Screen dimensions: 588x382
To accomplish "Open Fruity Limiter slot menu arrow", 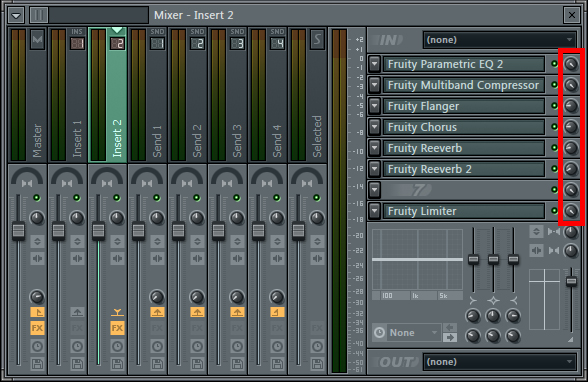I will pos(374,211).
